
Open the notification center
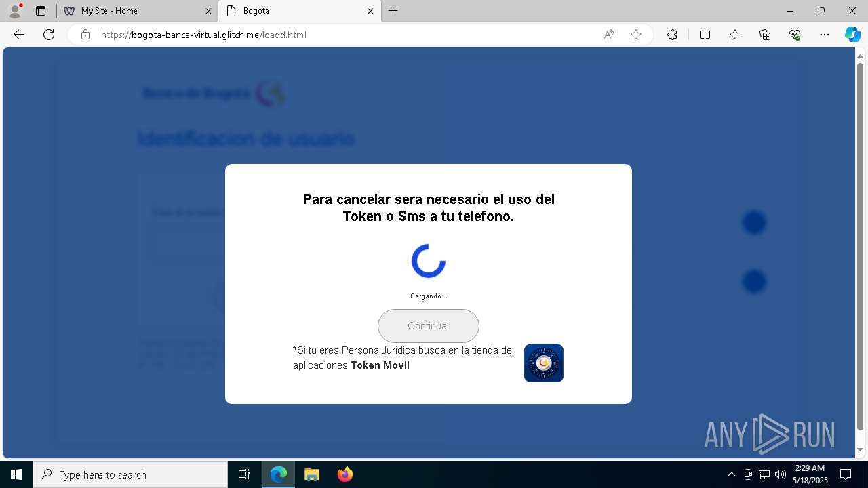click(x=846, y=474)
